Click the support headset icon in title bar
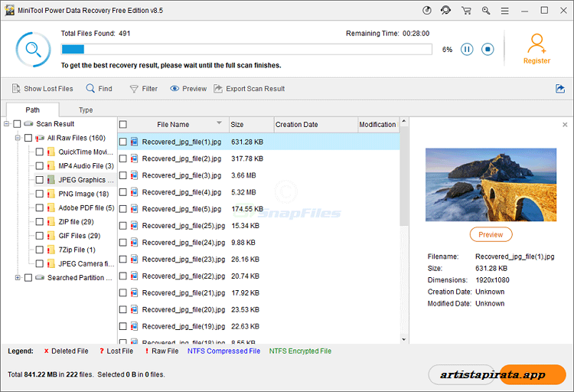The height and width of the screenshot is (392, 574). [445, 10]
